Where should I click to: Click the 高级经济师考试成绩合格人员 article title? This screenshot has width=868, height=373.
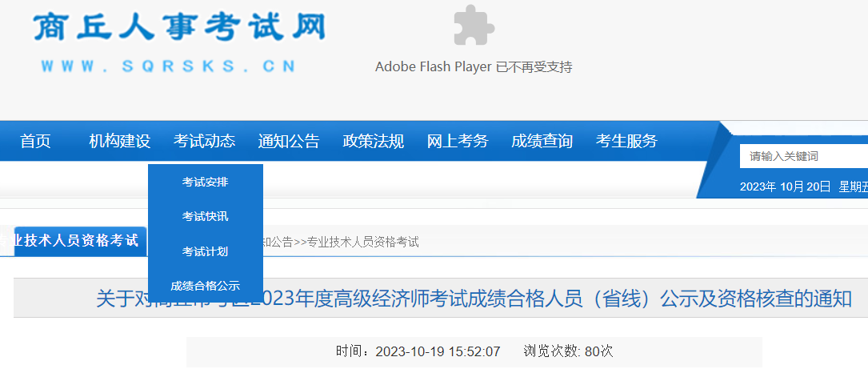pyautogui.click(x=474, y=299)
